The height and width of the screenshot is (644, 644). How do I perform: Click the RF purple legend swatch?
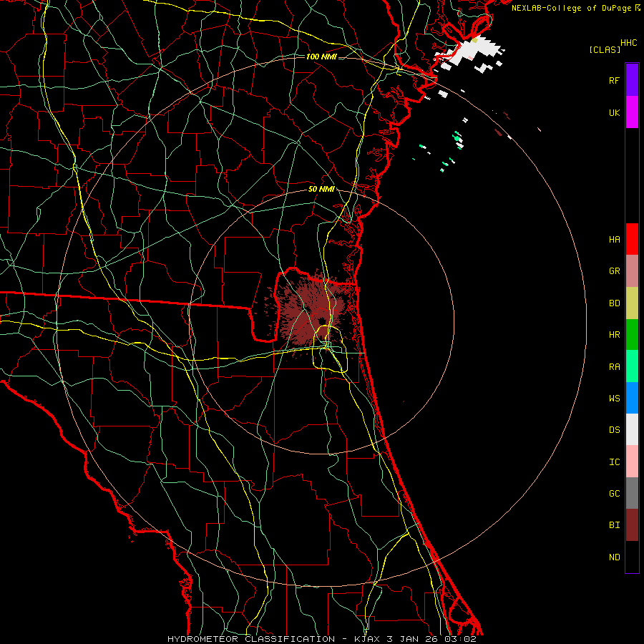click(x=632, y=80)
